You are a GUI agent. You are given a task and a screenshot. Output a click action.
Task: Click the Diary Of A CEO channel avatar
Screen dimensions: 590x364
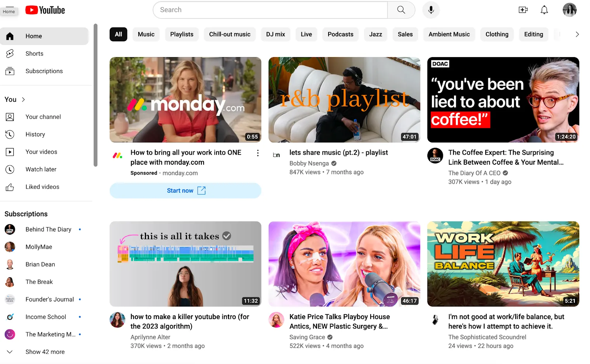(x=435, y=155)
